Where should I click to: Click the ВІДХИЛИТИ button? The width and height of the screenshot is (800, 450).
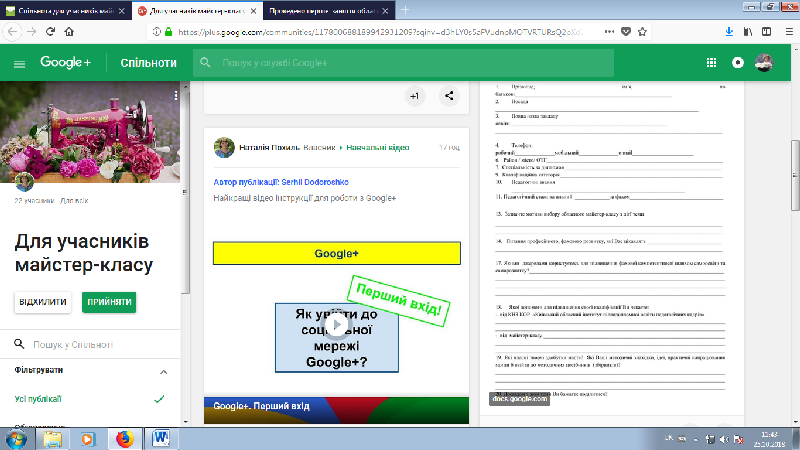tap(43, 302)
